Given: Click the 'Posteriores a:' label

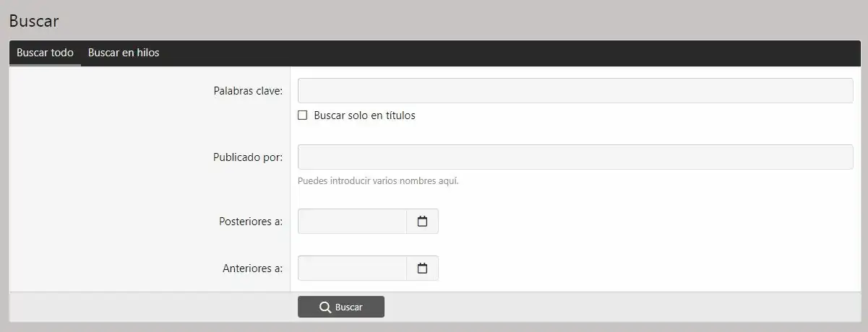Looking at the screenshot, I should (x=251, y=222).
